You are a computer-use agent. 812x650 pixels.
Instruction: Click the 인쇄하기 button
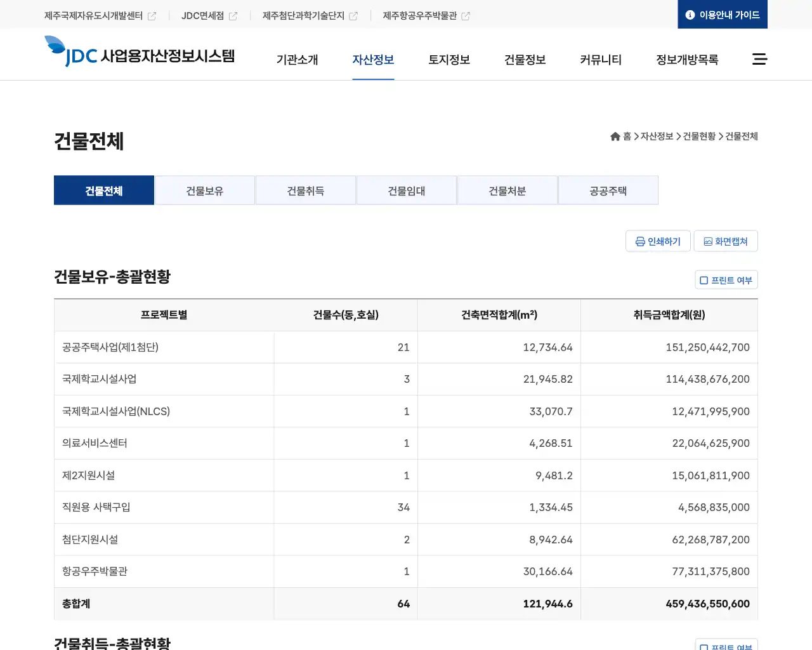tap(658, 241)
